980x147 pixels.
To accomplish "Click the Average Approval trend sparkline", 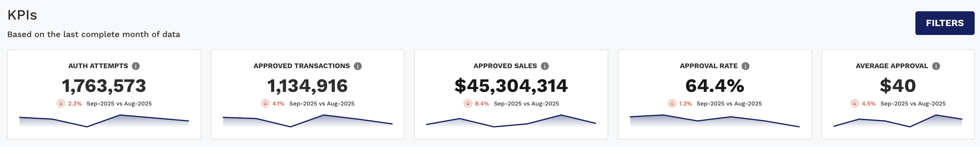I will click(x=898, y=121).
